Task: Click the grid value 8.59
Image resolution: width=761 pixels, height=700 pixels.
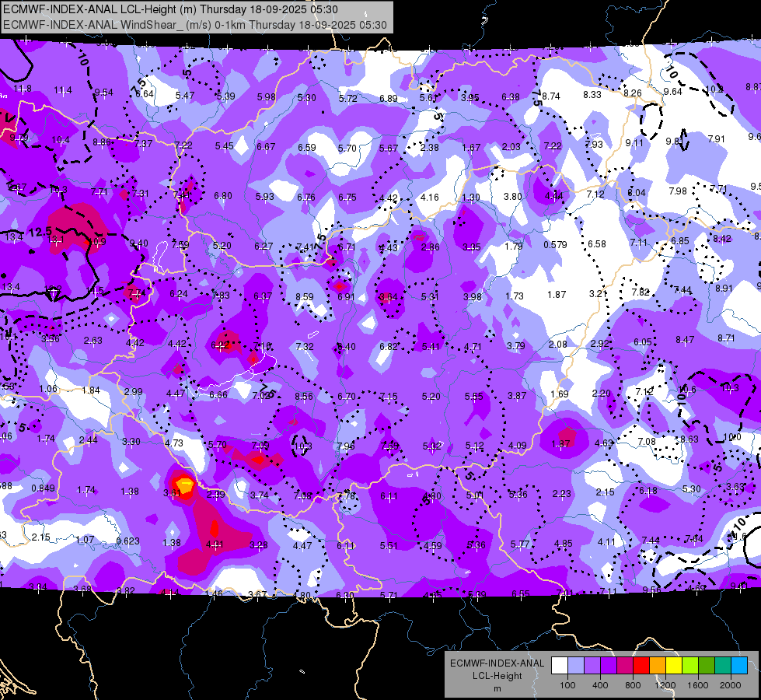Action: click(x=304, y=296)
